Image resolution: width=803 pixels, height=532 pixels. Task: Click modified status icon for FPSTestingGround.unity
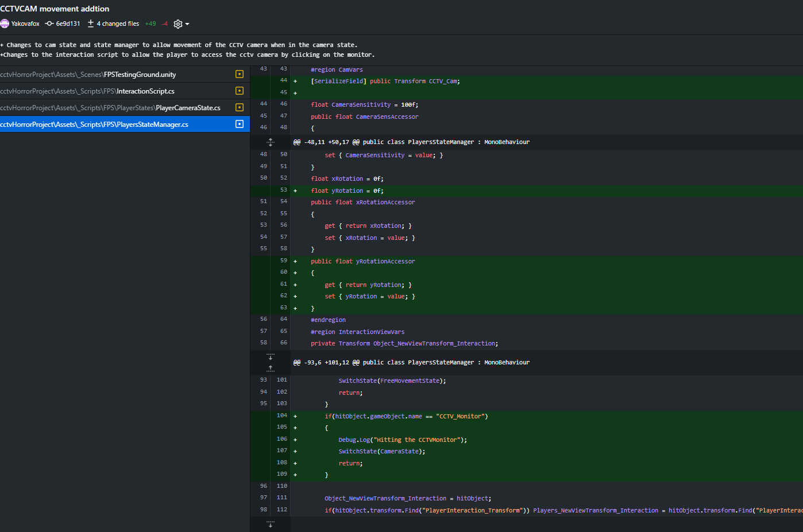240,74
